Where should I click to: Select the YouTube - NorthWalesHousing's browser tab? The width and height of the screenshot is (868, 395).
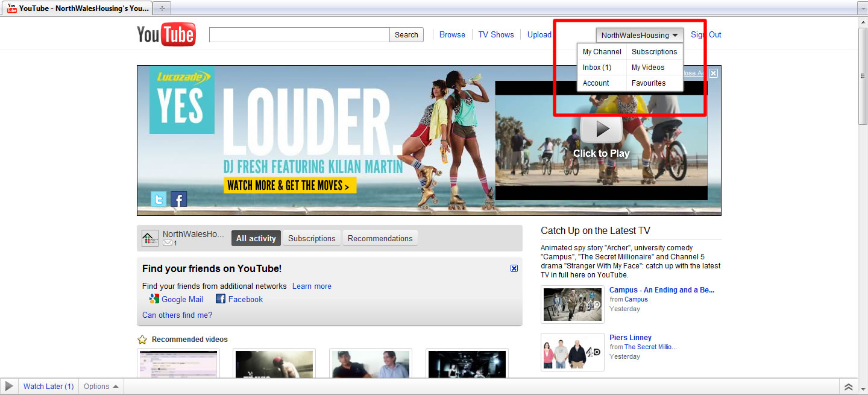[x=77, y=8]
